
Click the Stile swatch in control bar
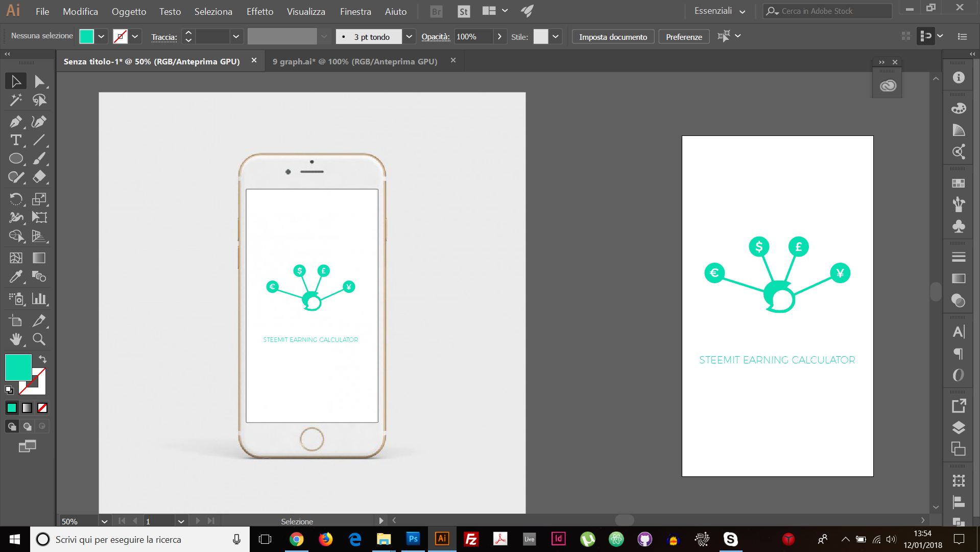[540, 36]
